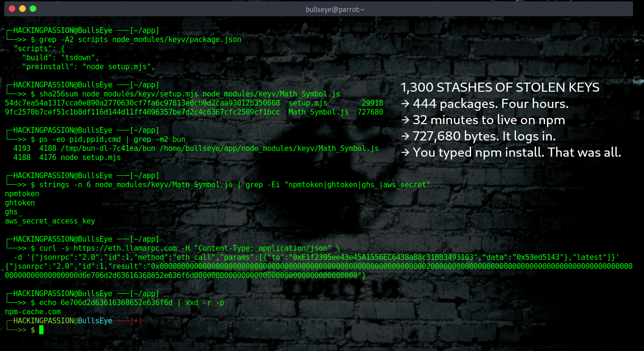The height and width of the screenshot is (351, 644).
Task: Click the terminal title 'bullseye@parrot:~'
Action: pyautogui.click(x=335, y=9)
